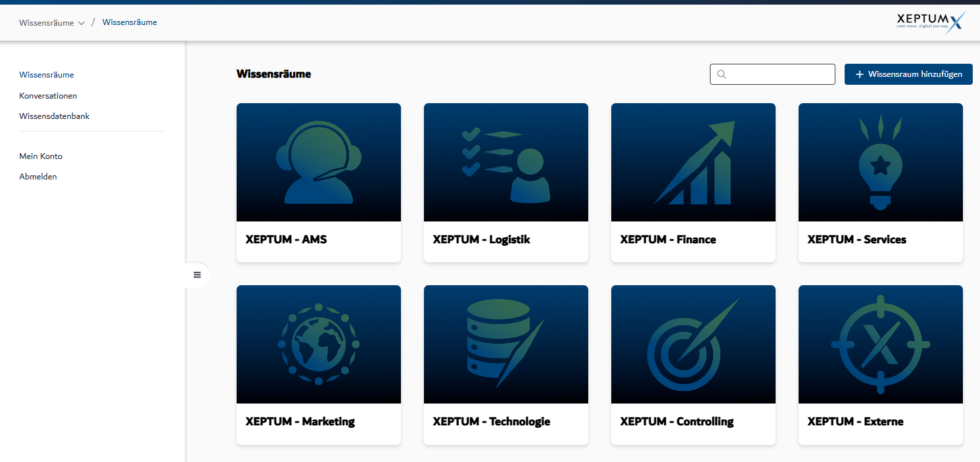Click the Wissensraum hinzufügen button
This screenshot has width=980, height=462.
point(908,74)
